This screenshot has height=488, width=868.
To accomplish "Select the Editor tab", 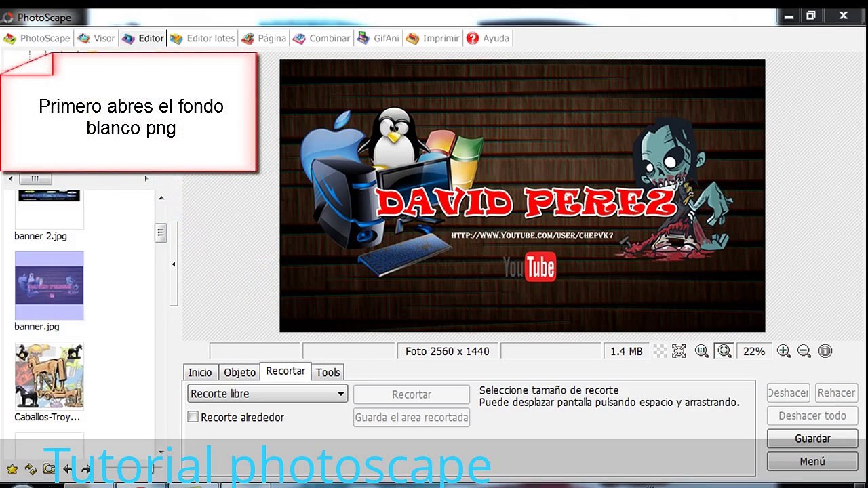I will click(143, 38).
